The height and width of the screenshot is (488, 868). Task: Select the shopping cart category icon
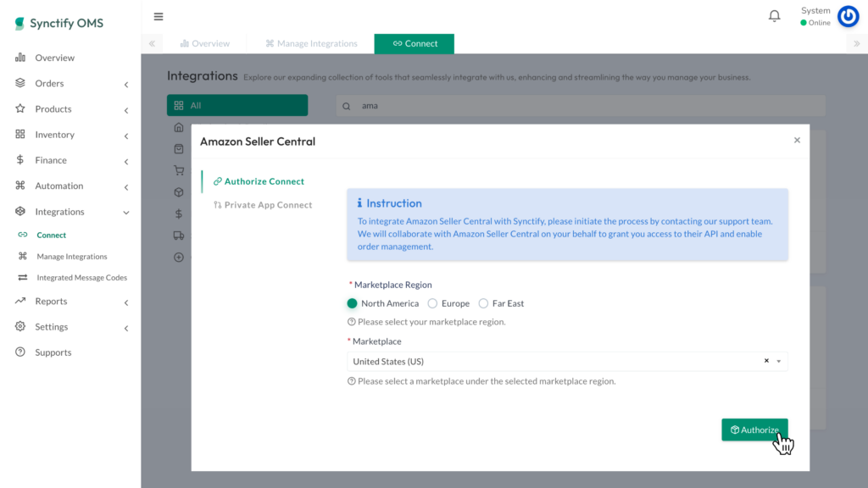click(179, 170)
